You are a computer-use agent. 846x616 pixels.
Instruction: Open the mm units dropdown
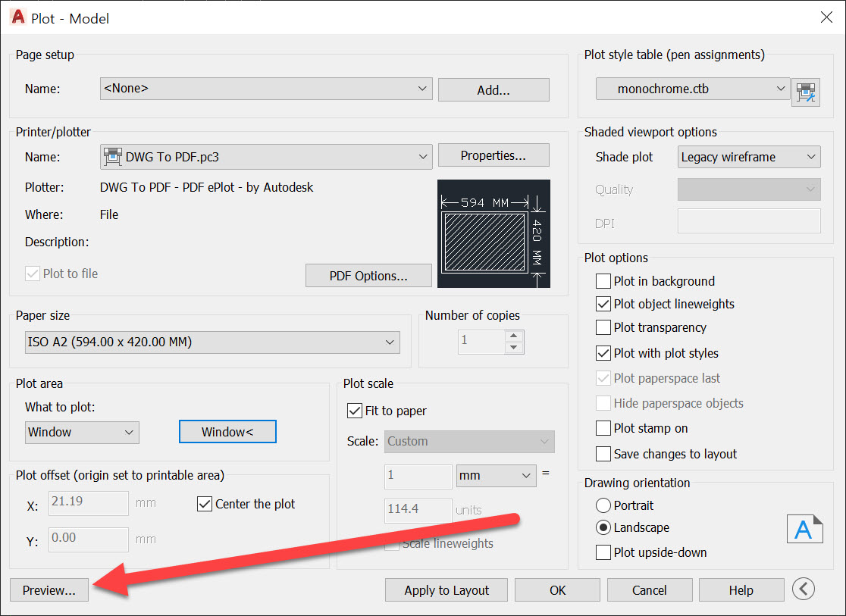tap(497, 476)
